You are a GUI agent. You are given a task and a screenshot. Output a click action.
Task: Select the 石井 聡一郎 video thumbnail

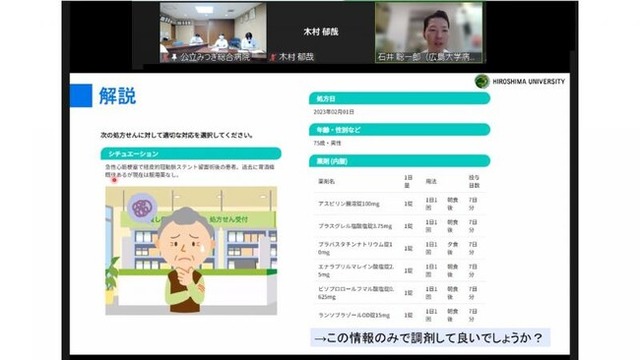pyautogui.click(x=429, y=33)
